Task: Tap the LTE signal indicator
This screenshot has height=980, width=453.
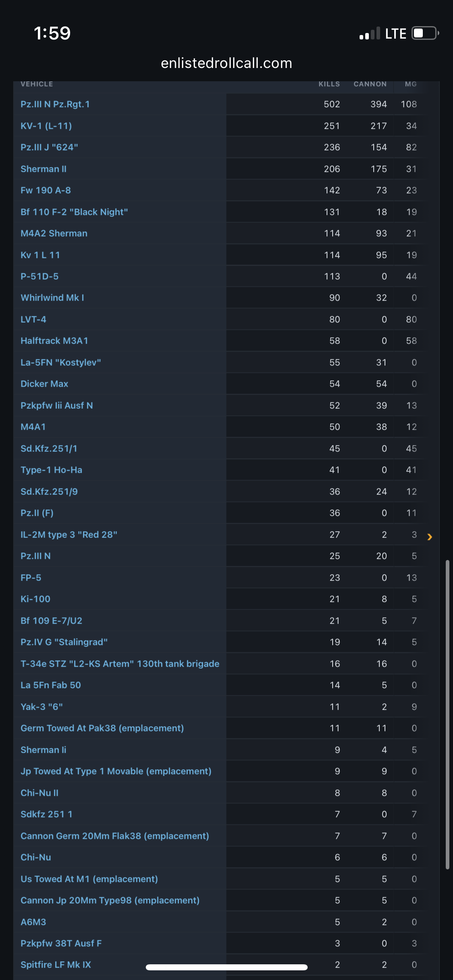Action: (395, 33)
